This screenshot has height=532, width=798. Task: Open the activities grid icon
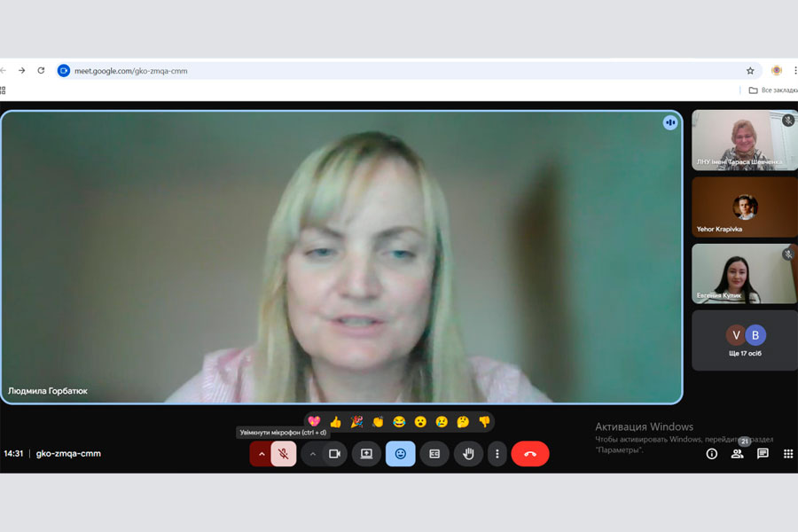[x=788, y=454]
